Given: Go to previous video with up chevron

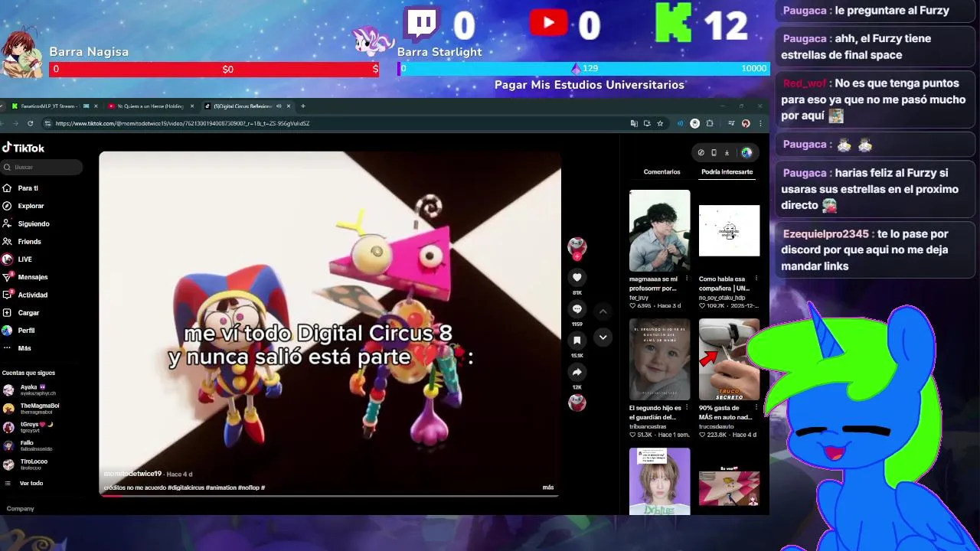Looking at the screenshot, I should tap(603, 311).
